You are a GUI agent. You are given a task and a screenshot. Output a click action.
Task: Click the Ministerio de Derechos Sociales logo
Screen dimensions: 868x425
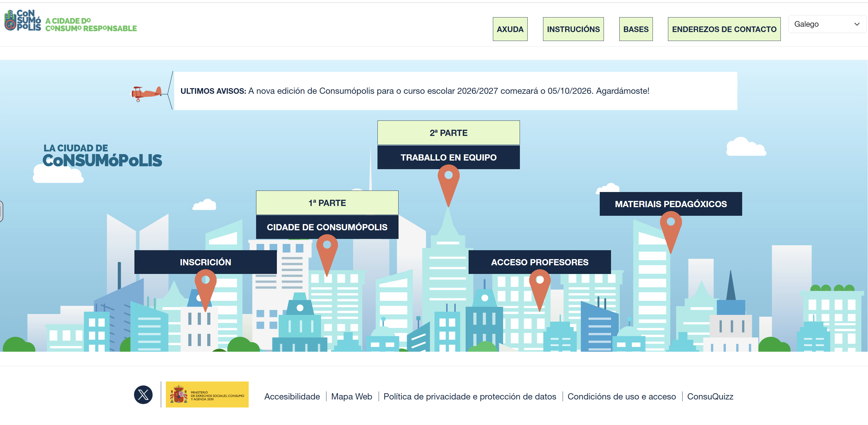(207, 394)
